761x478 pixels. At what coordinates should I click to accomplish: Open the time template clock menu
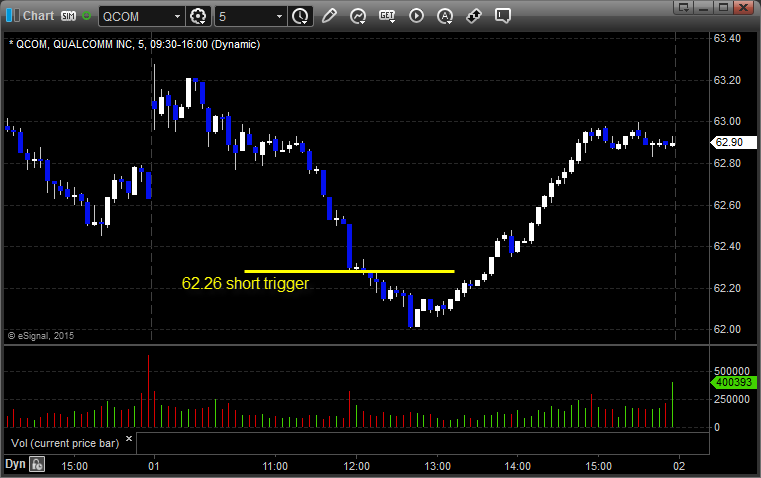[x=299, y=16]
